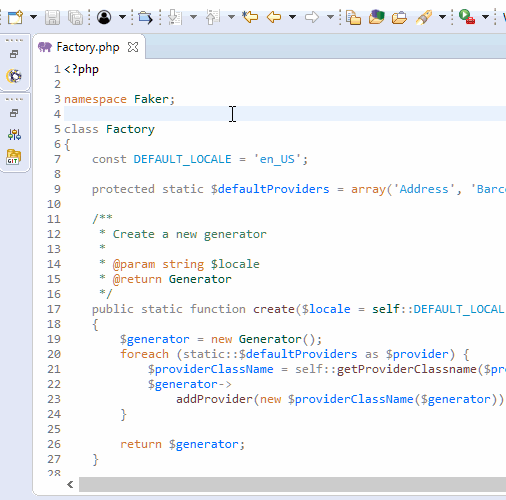Click 'DEFAULT_LOCALE' constant on line 7

pos(182,159)
